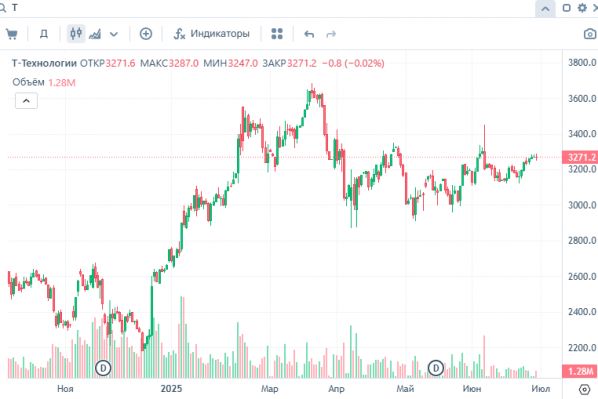
Task: Open the Д timeframe selector
Action: [x=44, y=34]
